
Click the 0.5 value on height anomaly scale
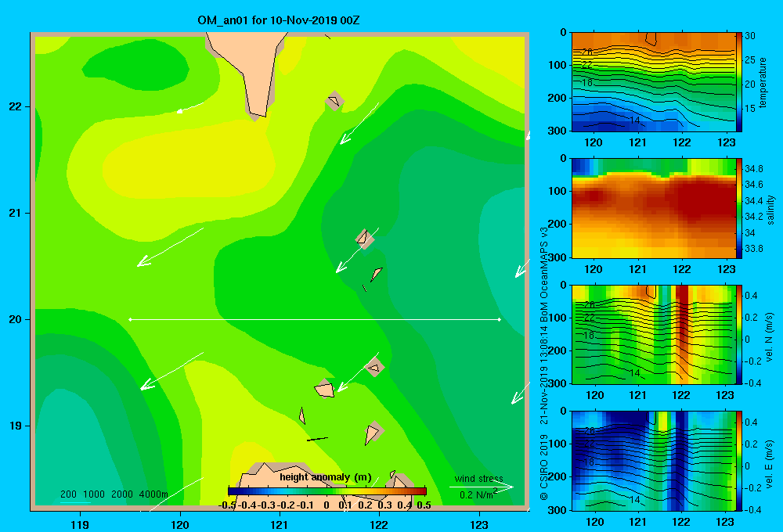point(424,505)
